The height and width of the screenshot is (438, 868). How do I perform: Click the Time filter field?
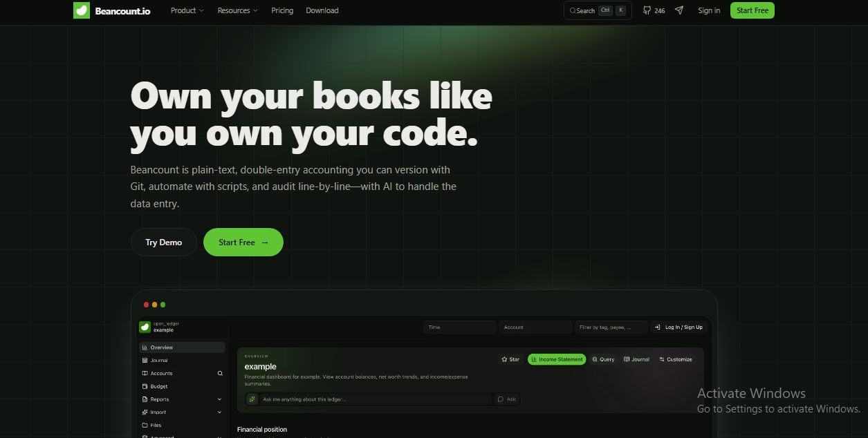(x=460, y=327)
